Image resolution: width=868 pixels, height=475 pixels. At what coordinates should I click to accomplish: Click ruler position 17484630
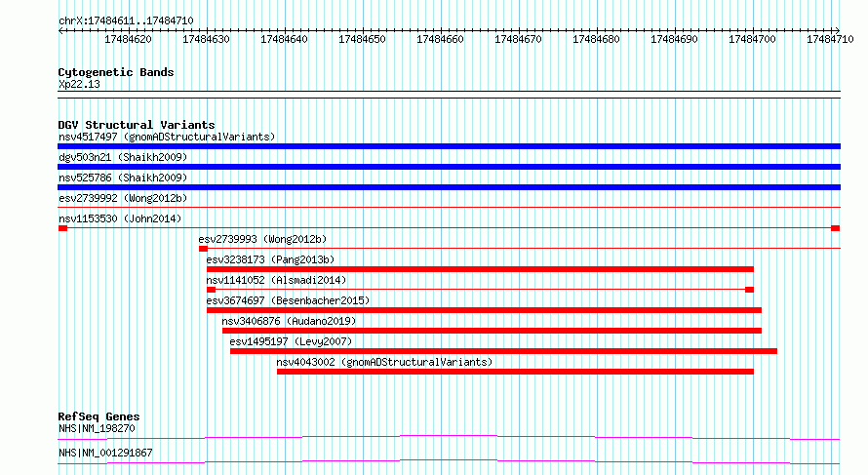click(206, 39)
